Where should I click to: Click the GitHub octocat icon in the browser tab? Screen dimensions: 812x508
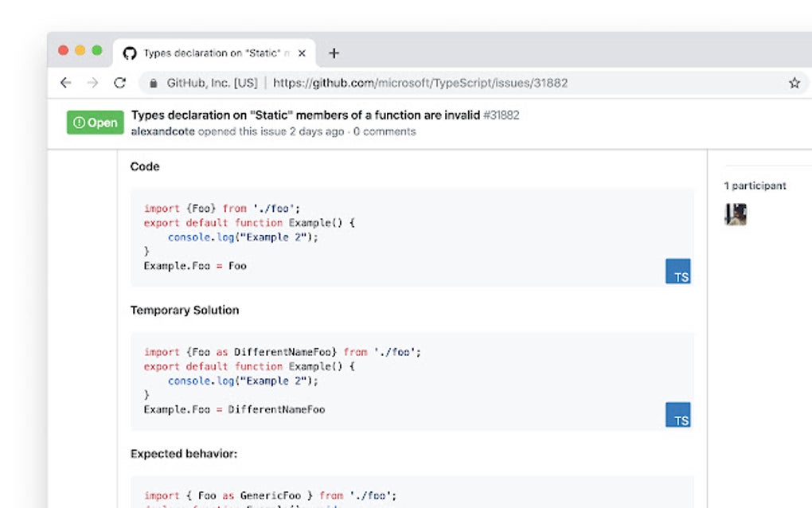coord(131,53)
